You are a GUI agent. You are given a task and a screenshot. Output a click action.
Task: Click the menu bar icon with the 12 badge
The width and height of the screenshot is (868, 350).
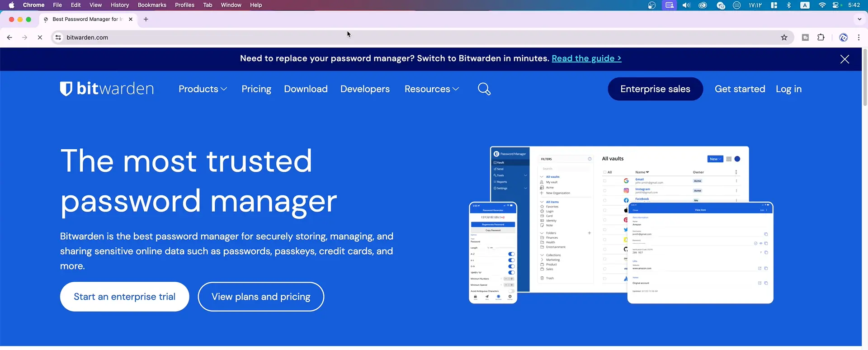tap(721, 5)
